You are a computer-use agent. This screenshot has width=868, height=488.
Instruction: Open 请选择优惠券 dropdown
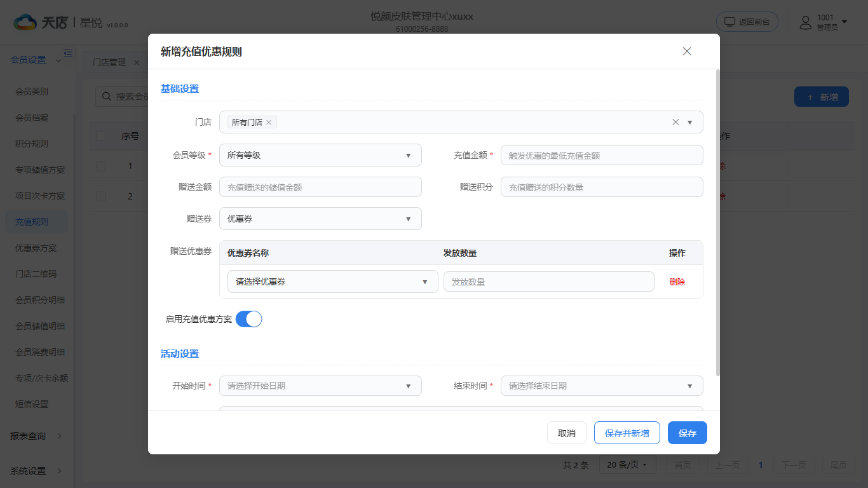coord(332,281)
